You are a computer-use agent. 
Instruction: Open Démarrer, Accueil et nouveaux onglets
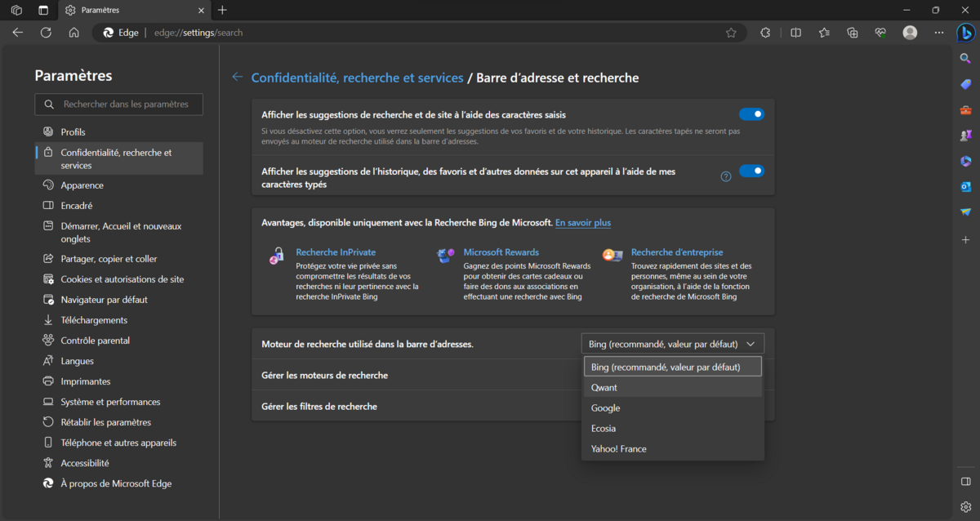(119, 233)
